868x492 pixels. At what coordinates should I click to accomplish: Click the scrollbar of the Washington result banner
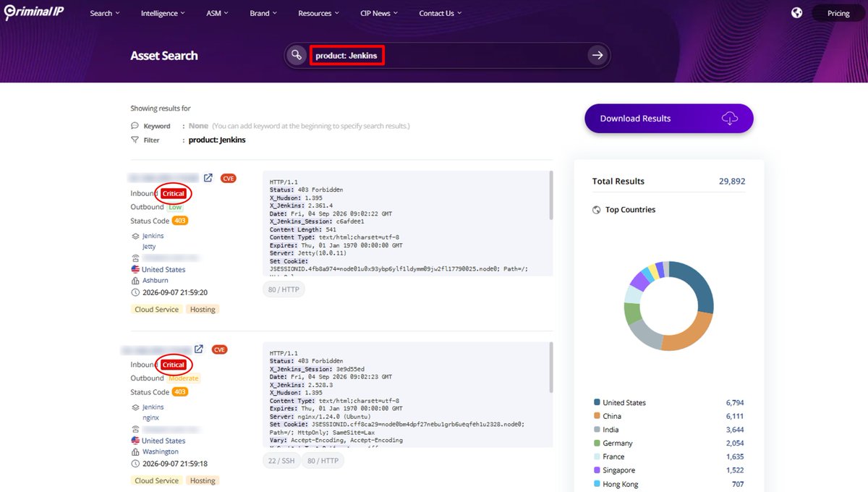tap(551, 367)
